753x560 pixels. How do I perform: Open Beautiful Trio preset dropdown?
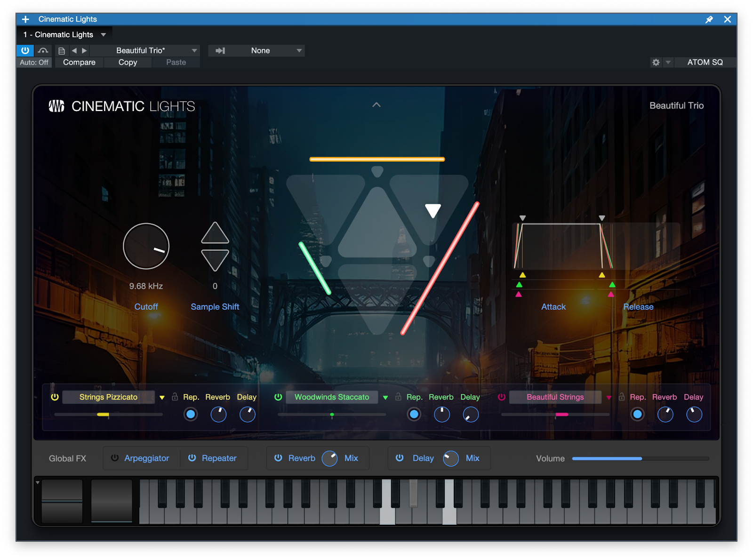144,50
